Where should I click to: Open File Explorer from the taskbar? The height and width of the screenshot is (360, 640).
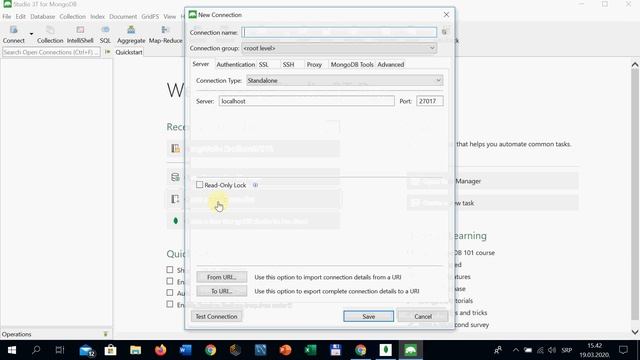pos(136,350)
